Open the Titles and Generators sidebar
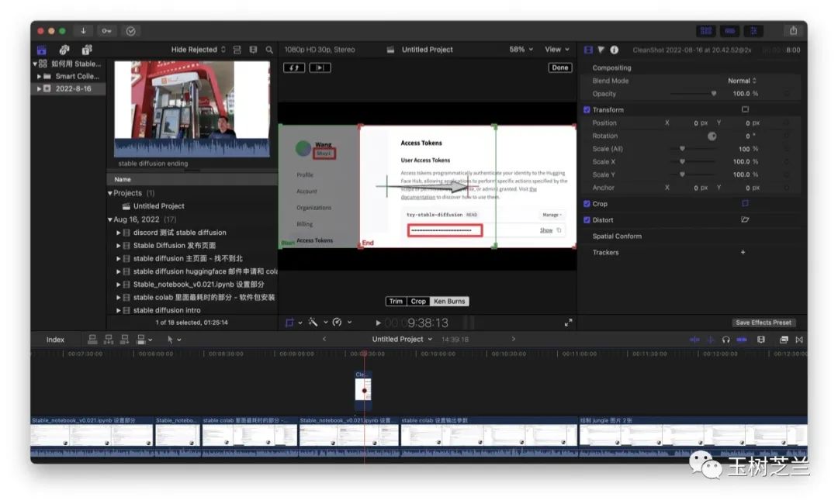 [87, 50]
